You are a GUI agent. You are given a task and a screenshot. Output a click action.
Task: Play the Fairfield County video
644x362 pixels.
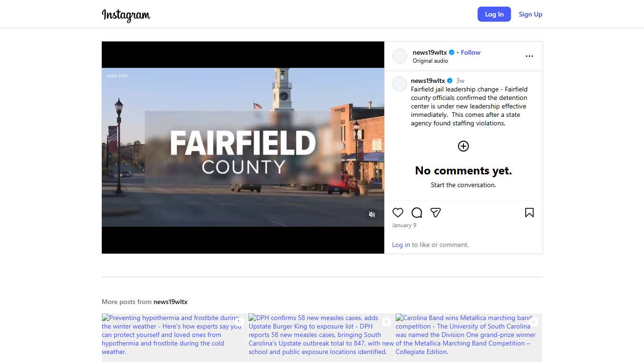[x=243, y=148]
